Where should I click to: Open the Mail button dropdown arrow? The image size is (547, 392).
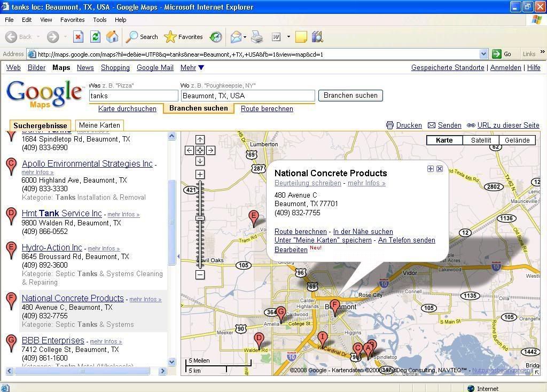(245, 37)
